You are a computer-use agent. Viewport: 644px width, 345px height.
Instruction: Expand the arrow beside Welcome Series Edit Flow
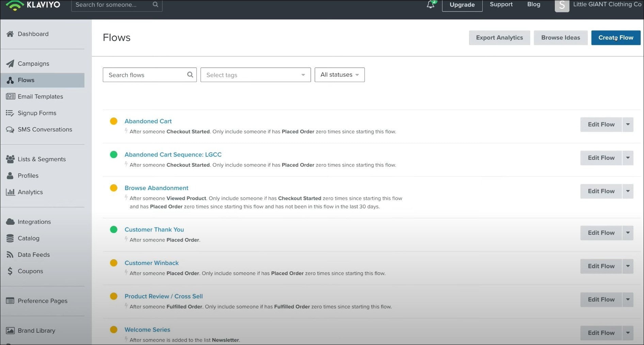tap(628, 333)
